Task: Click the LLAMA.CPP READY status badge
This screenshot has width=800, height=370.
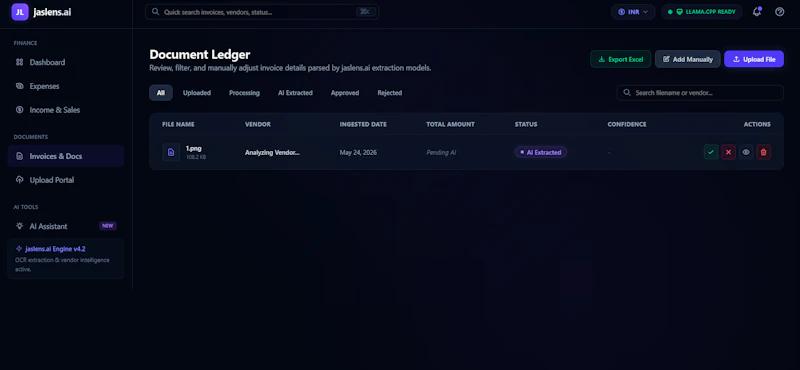Action: [x=702, y=12]
